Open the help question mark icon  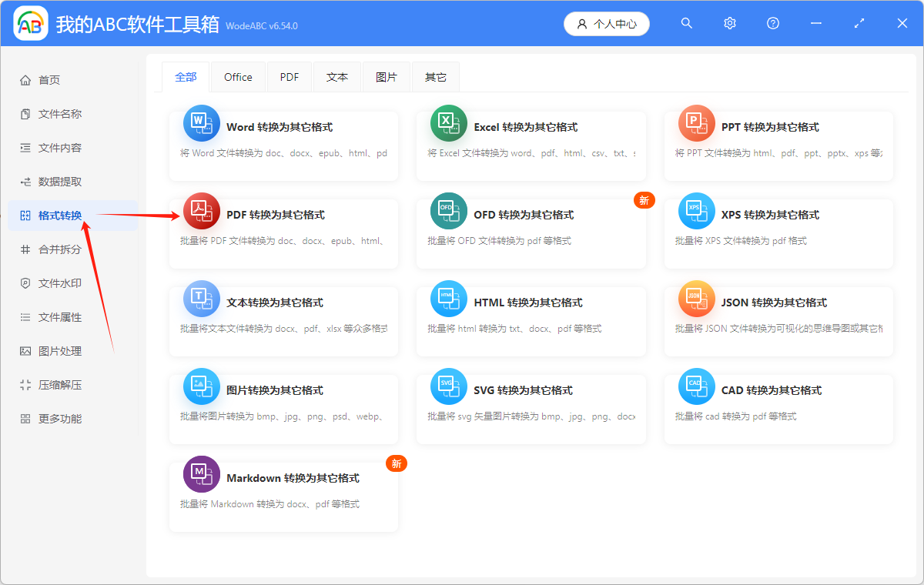[x=772, y=23]
